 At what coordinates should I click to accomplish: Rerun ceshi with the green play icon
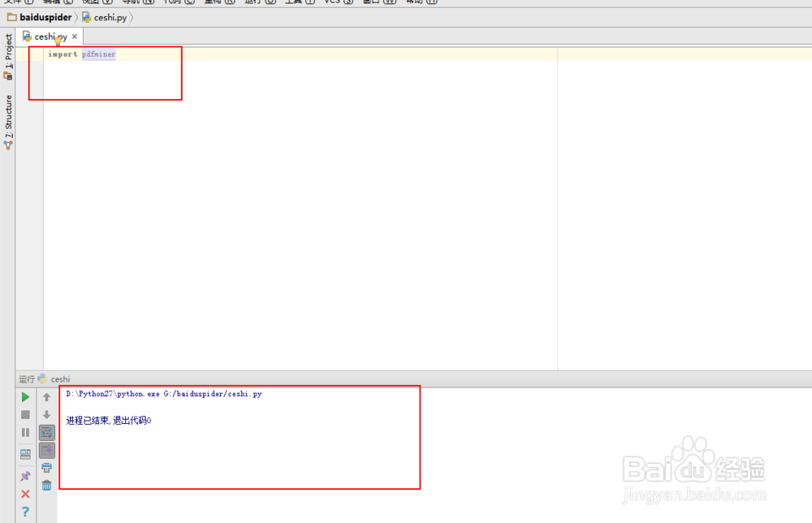click(25, 397)
